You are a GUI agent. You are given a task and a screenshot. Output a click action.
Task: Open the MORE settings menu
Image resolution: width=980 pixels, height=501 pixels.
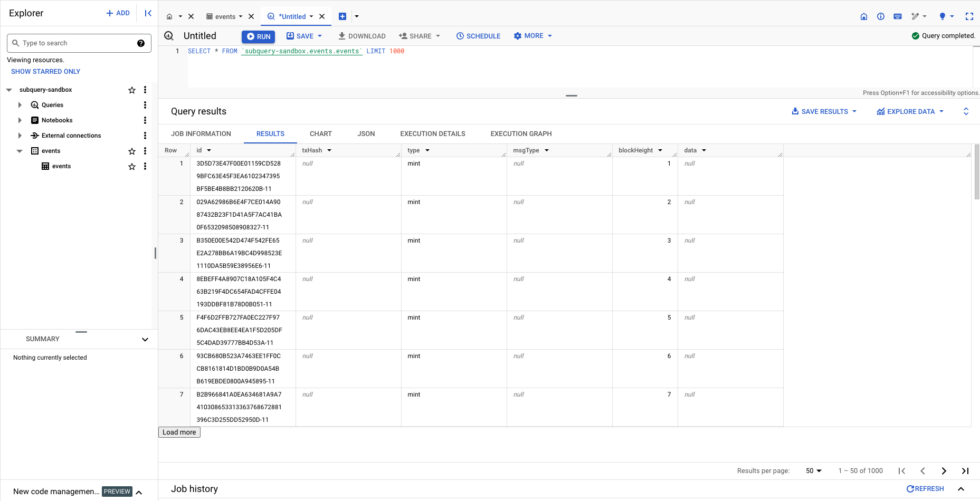click(533, 36)
